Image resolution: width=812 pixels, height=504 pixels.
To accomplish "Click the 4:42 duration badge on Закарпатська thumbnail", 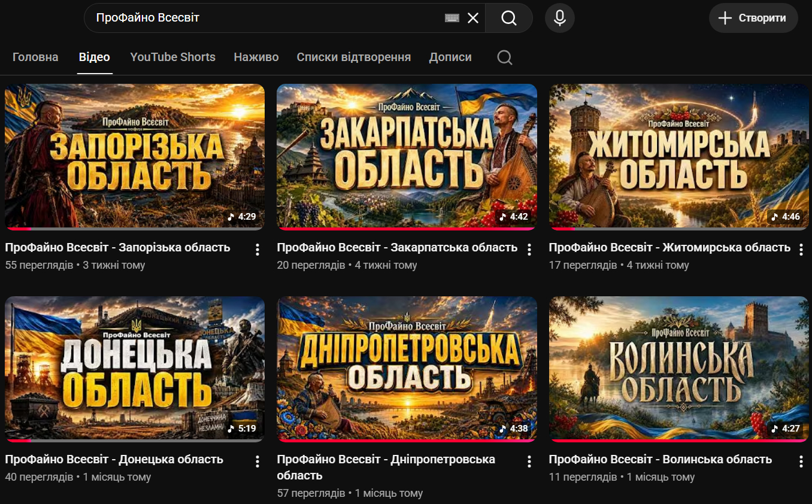I will (514, 217).
